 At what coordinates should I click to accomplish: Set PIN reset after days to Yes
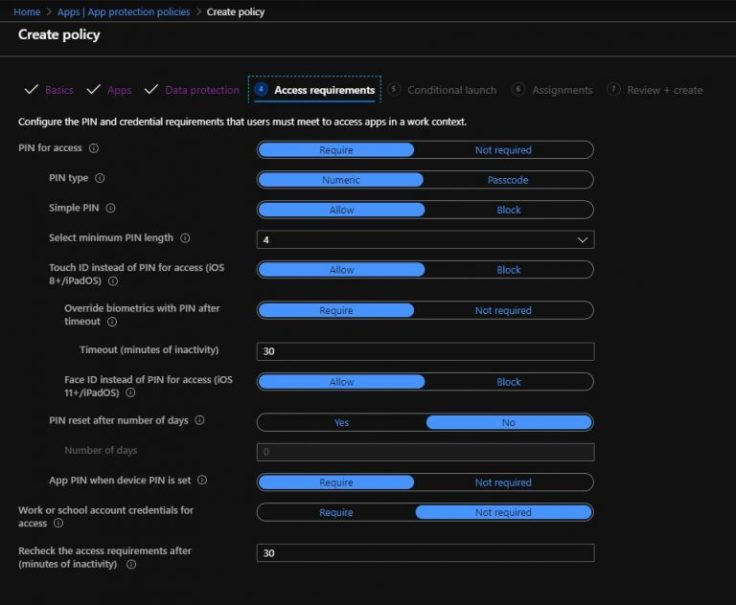[x=341, y=422]
